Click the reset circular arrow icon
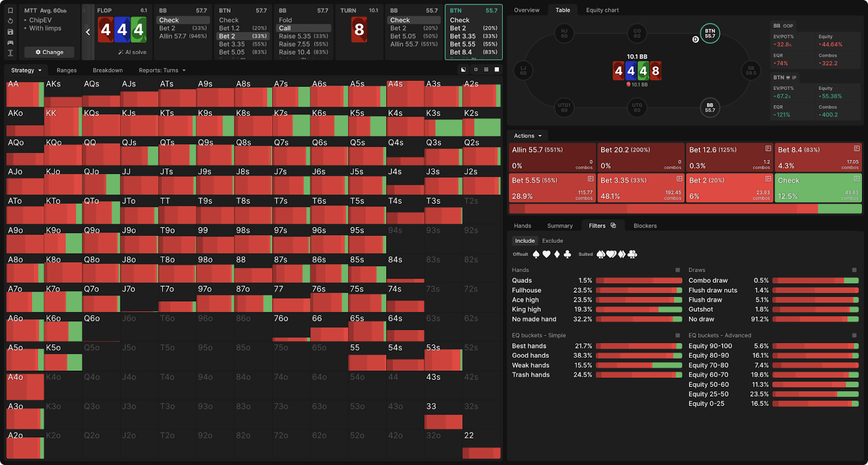The width and height of the screenshot is (868, 465). 10,21
